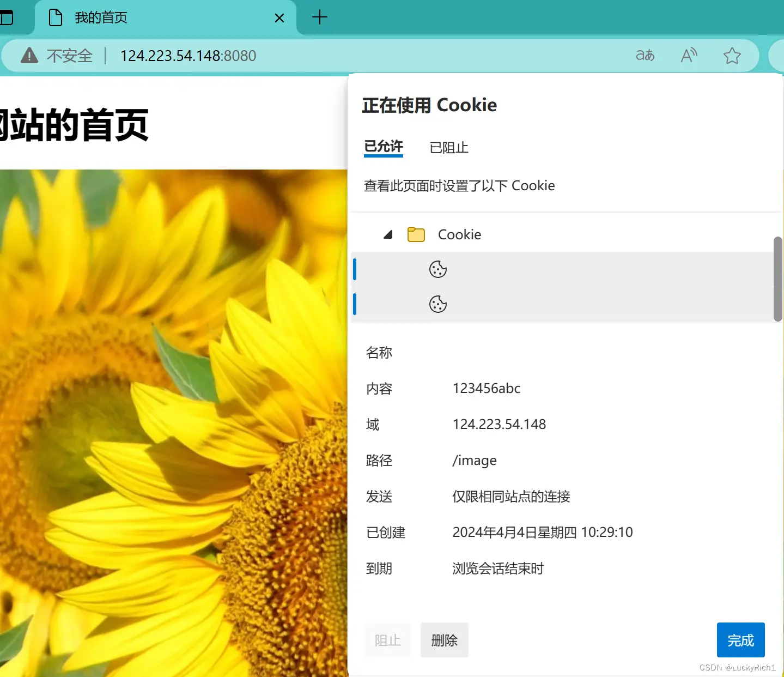This screenshot has height=677, width=784.
Task: Activate the read aloud icon
Action: (689, 55)
